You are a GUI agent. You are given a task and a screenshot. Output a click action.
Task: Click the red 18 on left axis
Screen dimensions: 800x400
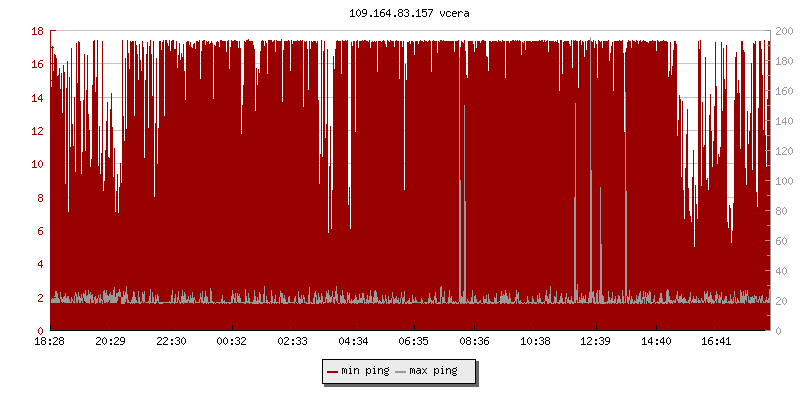click(36, 31)
